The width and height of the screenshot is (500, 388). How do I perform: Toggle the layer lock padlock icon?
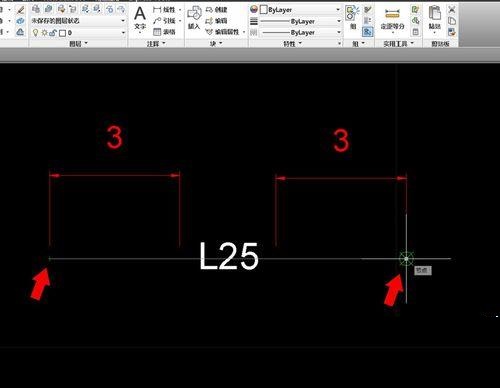point(53,33)
